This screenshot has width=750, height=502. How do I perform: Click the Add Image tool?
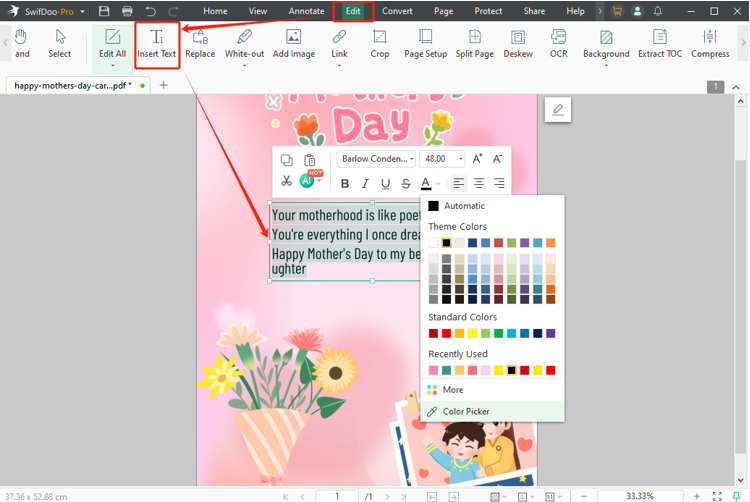point(294,44)
